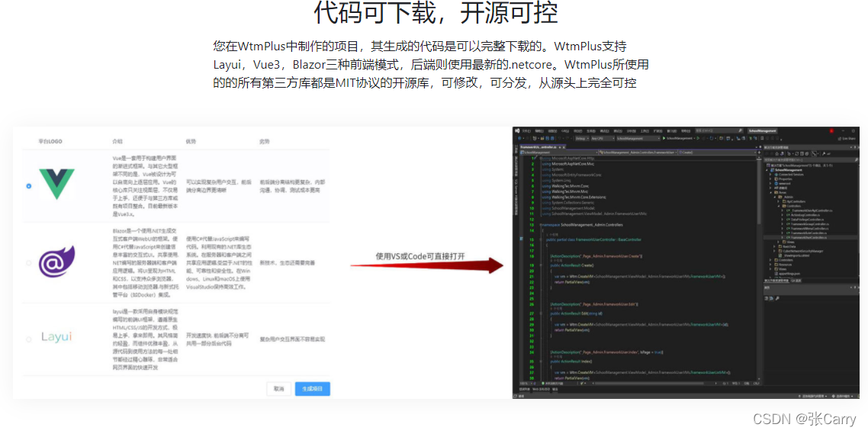868x434 pixels.
Task: Click the Solution Explorer wrench properties icon
Action: click(x=824, y=153)
